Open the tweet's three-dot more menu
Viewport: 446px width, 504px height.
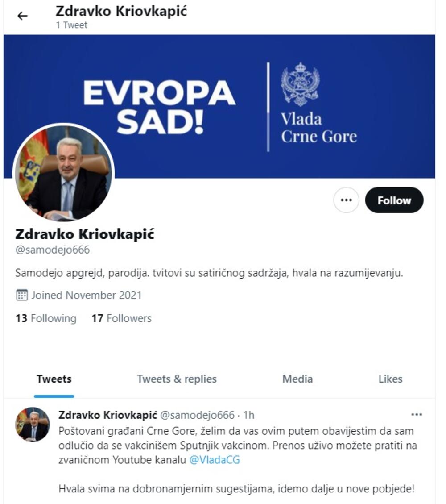[x=417, y=415]
